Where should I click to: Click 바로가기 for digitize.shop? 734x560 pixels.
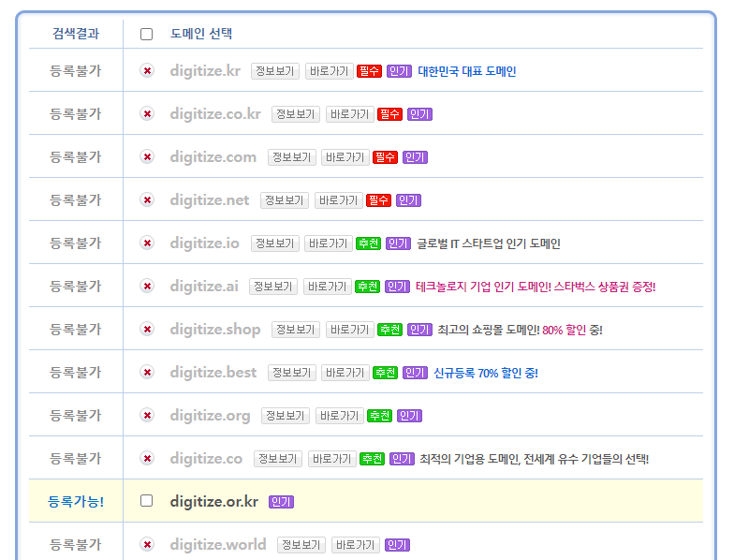(x=350, y=330)
